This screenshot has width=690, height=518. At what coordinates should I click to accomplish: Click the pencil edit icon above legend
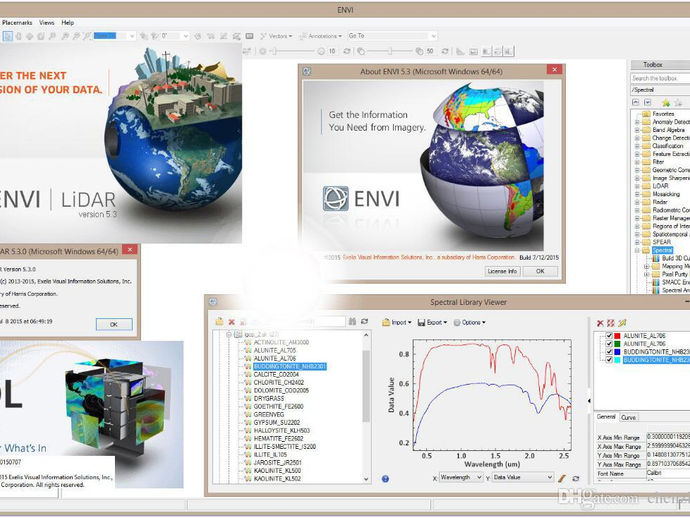pyautogui.click(x=622, y=323)
